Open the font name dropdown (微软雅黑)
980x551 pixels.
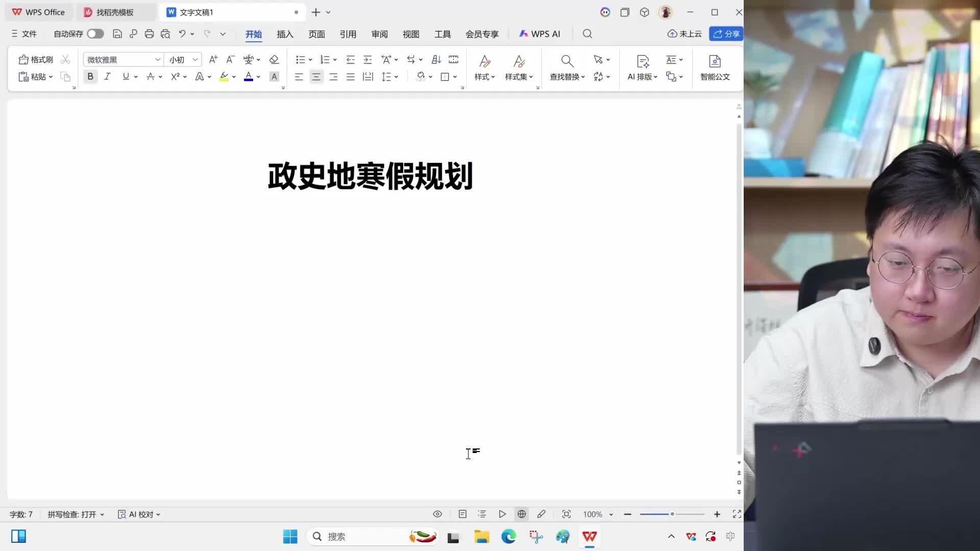pos(157,60)
